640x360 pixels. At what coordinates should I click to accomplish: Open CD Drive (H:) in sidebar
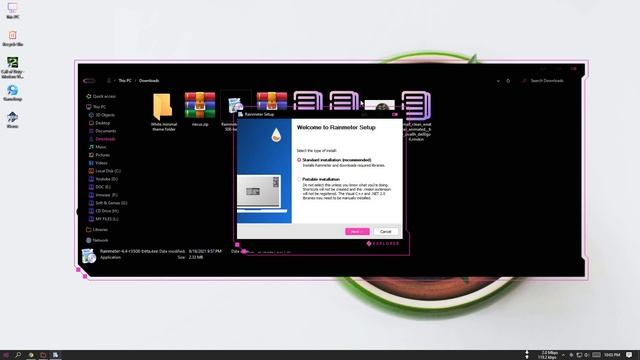104,211
